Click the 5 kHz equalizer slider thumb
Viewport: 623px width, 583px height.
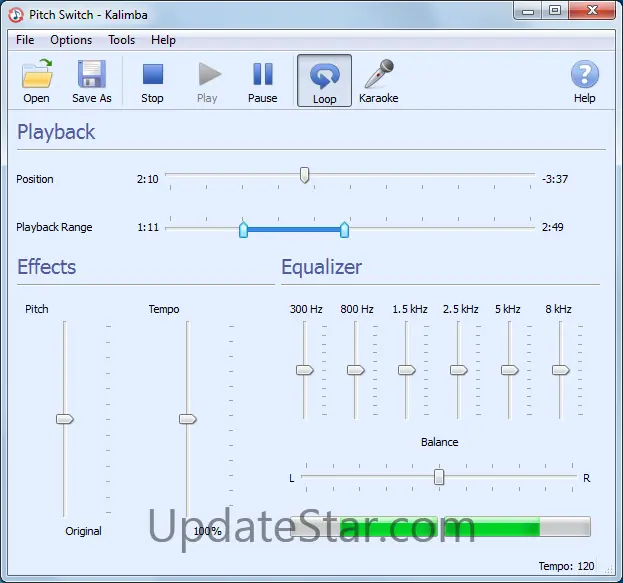point(510,370)
